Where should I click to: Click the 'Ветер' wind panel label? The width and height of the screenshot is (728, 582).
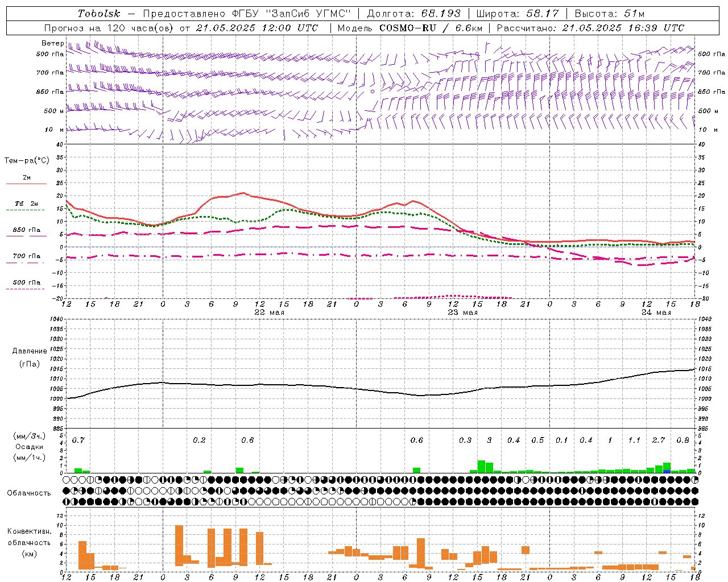[53, 43]
